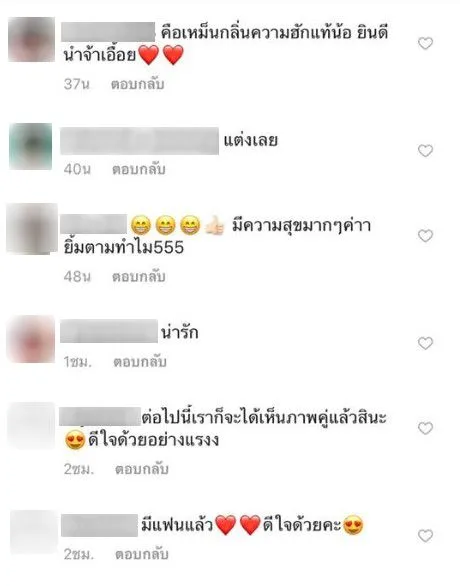The height and width of the screenshot is (586, 460).
Task: Like the 'มีแฟนแล้ว' comment
Action: pos(425,536)
